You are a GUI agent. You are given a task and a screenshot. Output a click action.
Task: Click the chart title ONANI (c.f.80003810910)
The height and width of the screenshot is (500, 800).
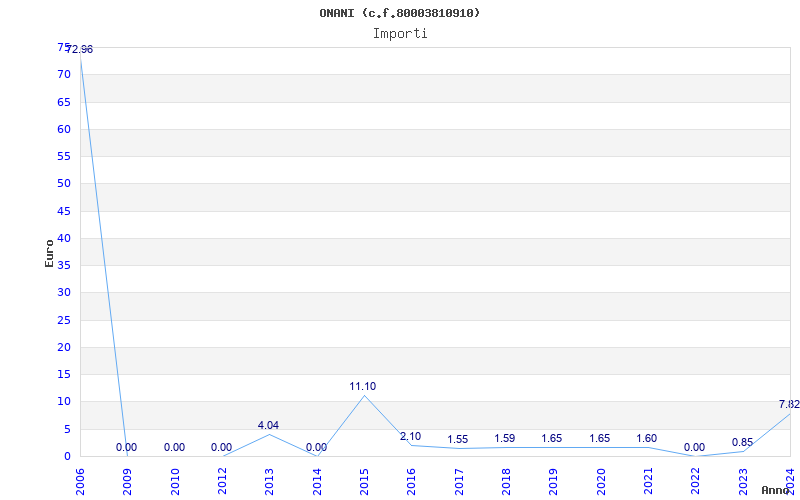[399, 13]
